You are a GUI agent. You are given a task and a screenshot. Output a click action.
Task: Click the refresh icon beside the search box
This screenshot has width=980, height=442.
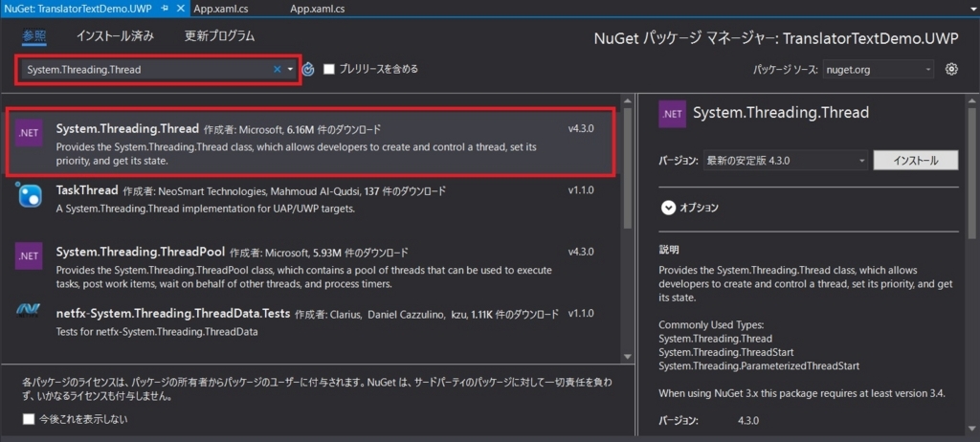(307, 70)
